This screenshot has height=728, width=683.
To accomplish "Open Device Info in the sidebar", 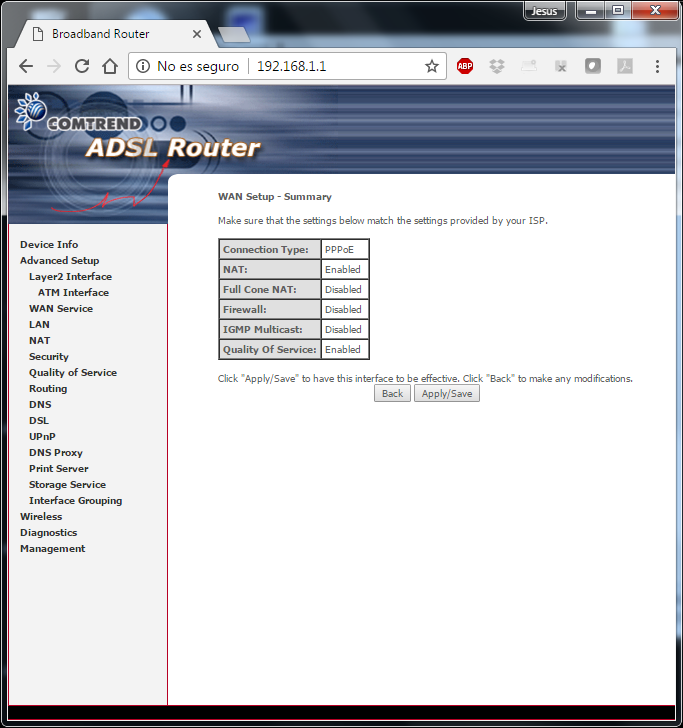I will click(x=49, y=245).
